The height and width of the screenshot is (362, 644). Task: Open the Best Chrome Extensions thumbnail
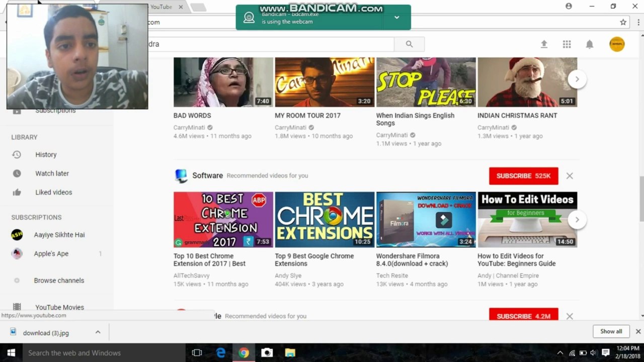click(325, 220)
